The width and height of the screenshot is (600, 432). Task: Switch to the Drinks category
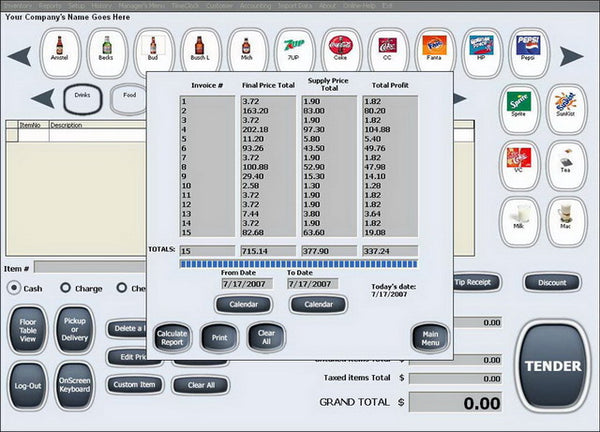82,98
